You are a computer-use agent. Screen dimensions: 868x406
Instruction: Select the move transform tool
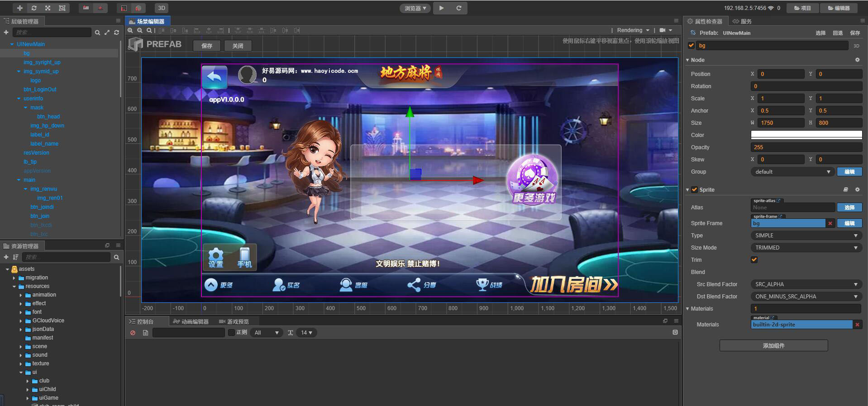coord(19,8)
